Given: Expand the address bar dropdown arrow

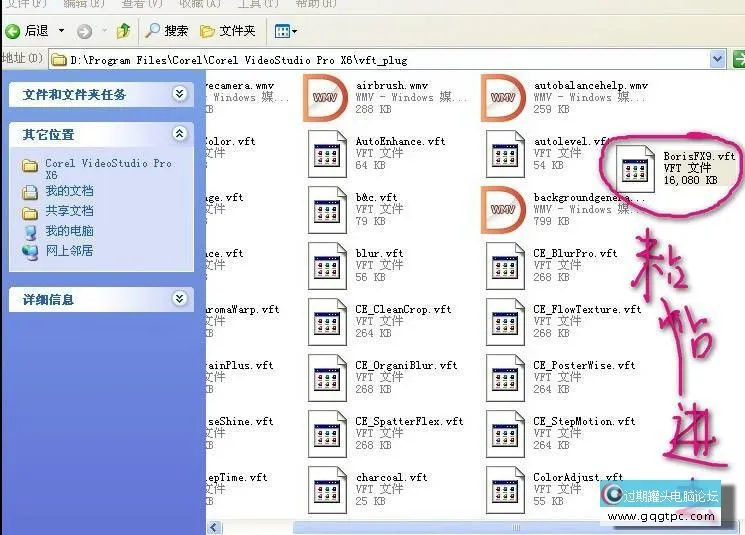Looking at the screenshot, I should point(717,59).
